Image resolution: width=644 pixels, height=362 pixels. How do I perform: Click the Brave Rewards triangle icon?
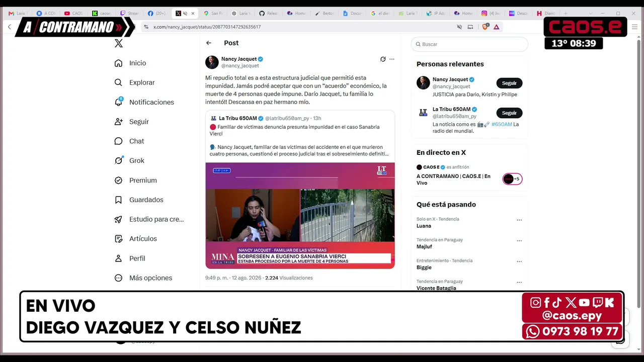(497, 27)
